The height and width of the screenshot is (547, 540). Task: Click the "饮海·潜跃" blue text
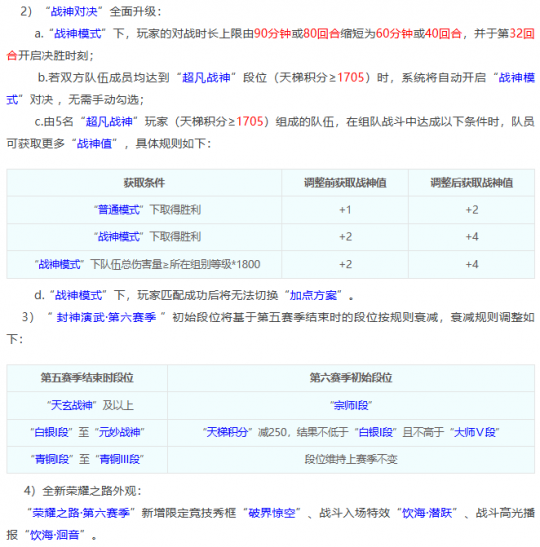coord(427,513)
